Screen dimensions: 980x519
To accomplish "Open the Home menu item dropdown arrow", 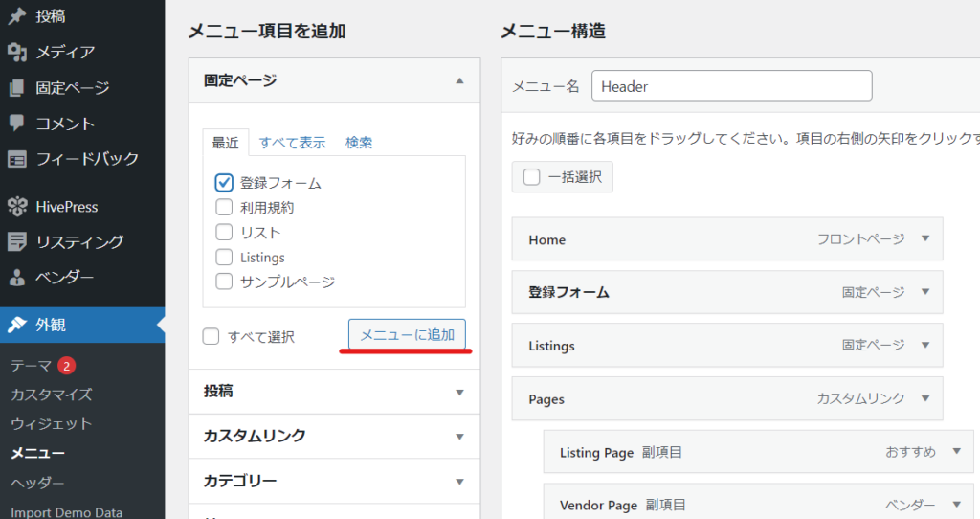I will pos(924,239).
